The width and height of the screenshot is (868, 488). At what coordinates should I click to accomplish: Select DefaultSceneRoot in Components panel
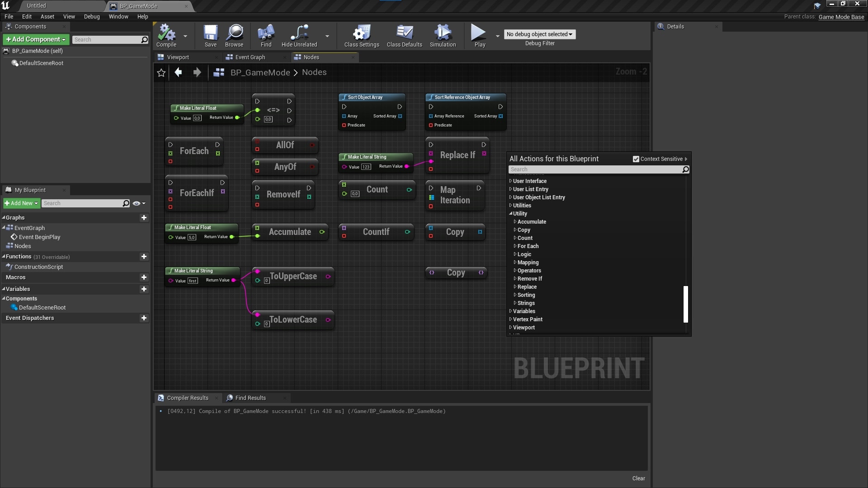(x=41, y=63)
